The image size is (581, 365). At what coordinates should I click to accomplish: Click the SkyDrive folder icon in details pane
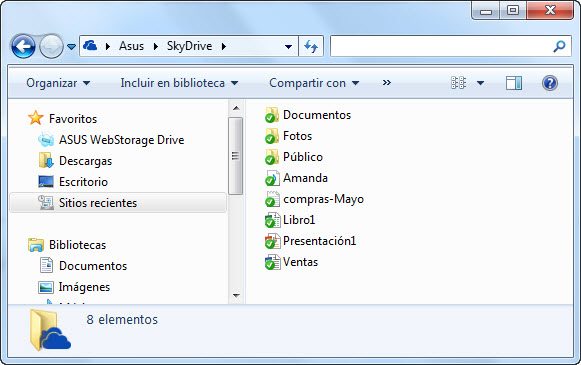[50, 330]
